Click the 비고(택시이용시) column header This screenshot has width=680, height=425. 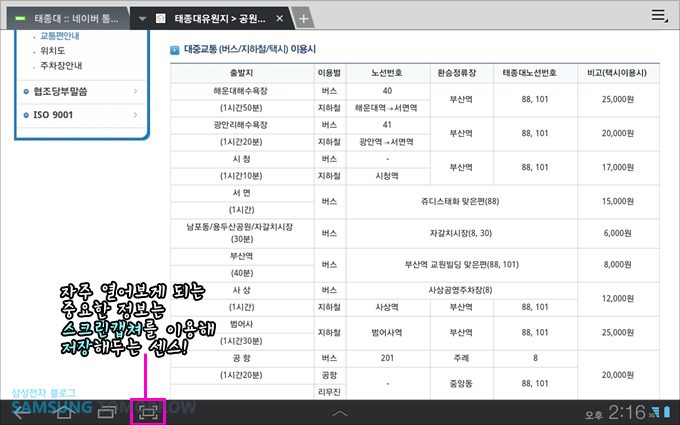coord(618,73)
